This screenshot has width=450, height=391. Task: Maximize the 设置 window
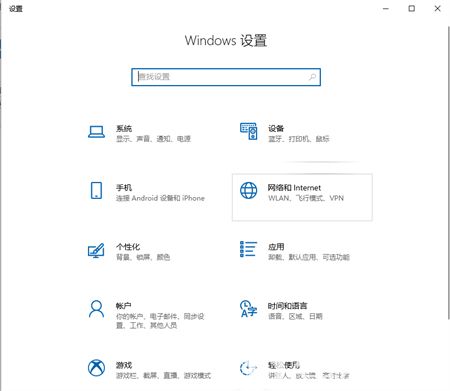pyautogui.click(x=412, y=9)
